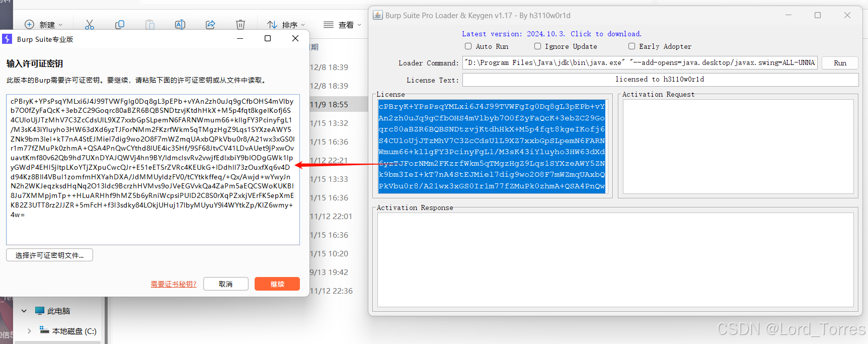Click the orange 继续 (Continue) button
Image resolution: width=868 pixels, height=344 pixels.
(x=277, y=284)
